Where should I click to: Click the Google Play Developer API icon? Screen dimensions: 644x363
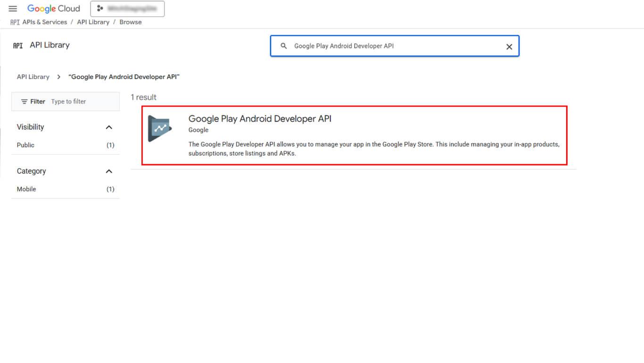(159, 128)
